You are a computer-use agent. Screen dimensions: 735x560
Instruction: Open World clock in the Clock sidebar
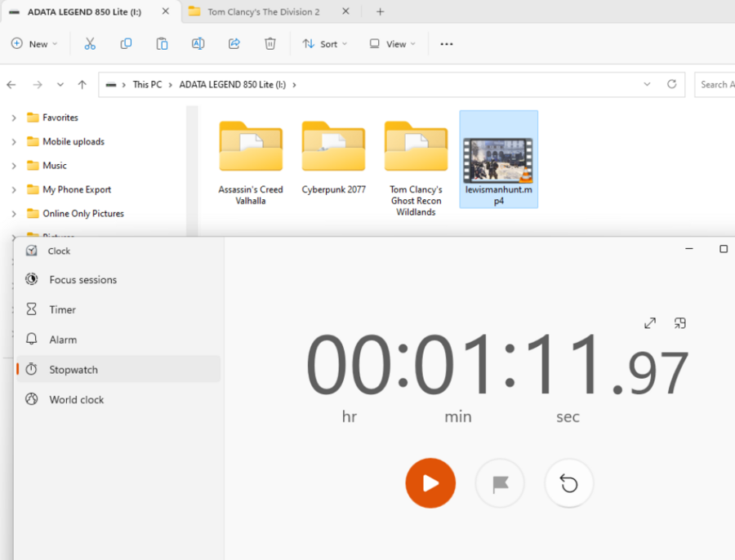click(118, 400)
